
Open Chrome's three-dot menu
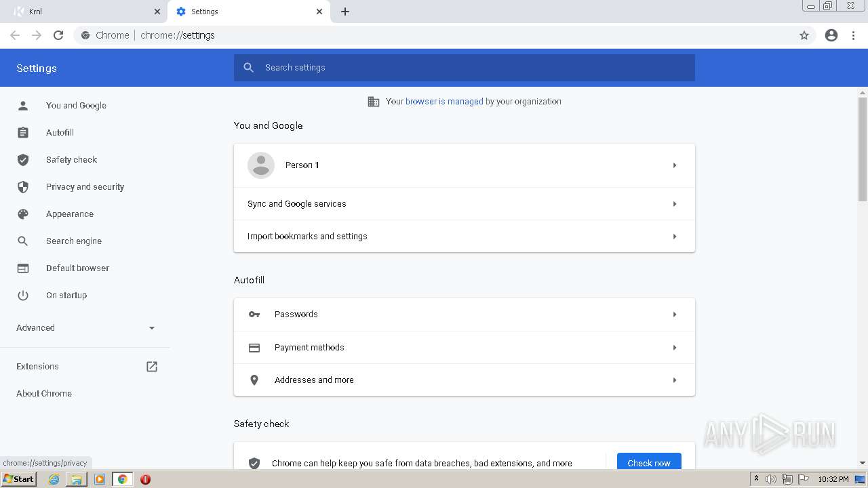point(854,35)
